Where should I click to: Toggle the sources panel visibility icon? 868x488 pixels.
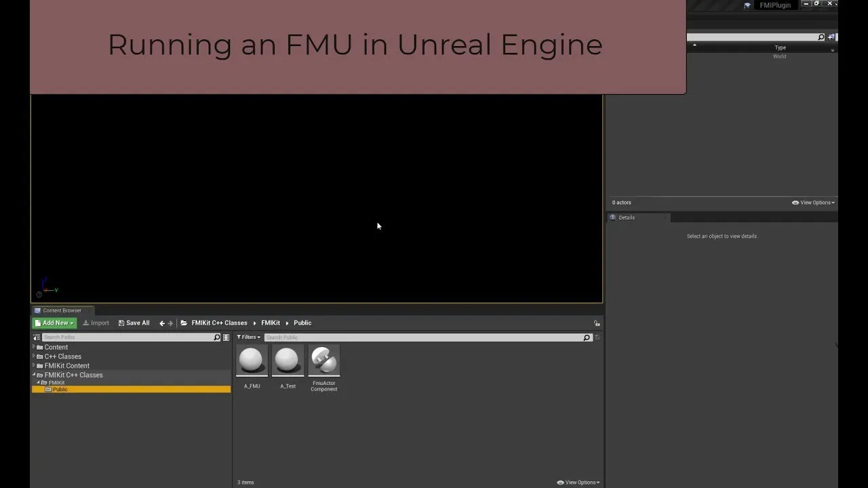click(36, 337)
